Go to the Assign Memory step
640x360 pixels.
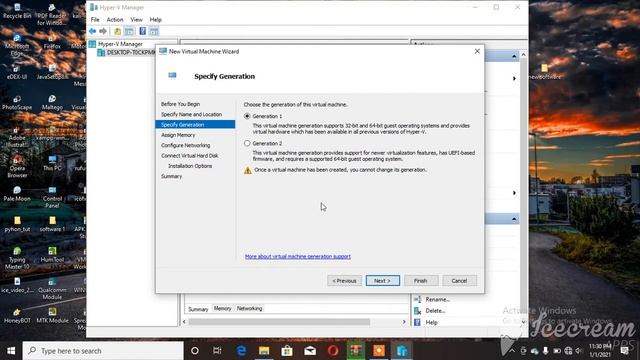pos(178,135)
